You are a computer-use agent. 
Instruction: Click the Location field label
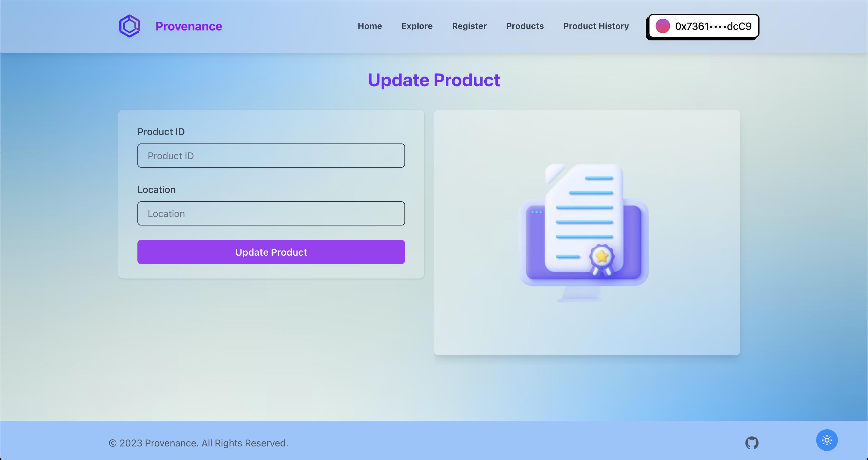point(156,190)
